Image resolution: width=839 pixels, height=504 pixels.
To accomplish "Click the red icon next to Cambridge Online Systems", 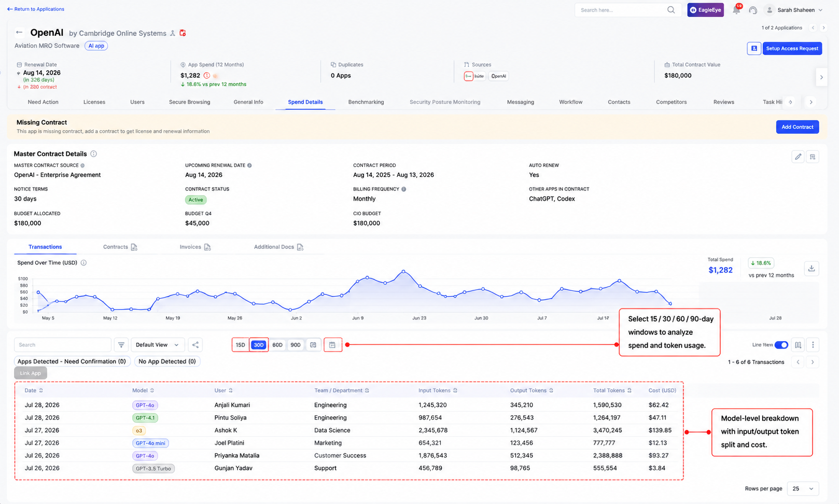I will 183,33.
